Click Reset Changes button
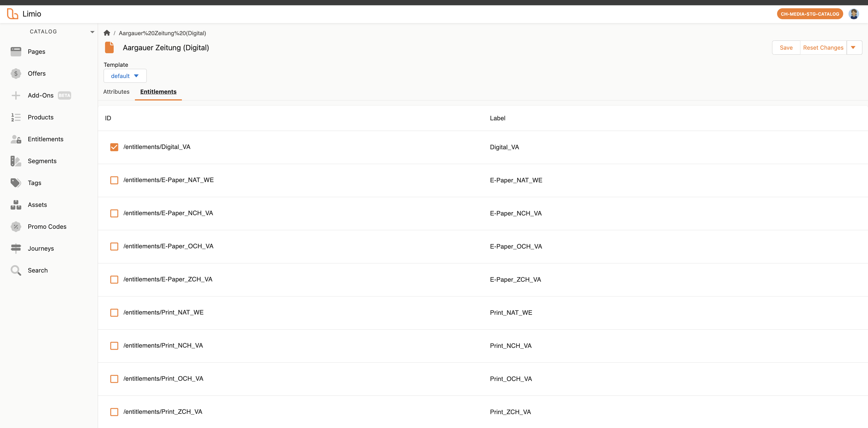This screenshot has height=428, width=868. (x=823, y=48)
